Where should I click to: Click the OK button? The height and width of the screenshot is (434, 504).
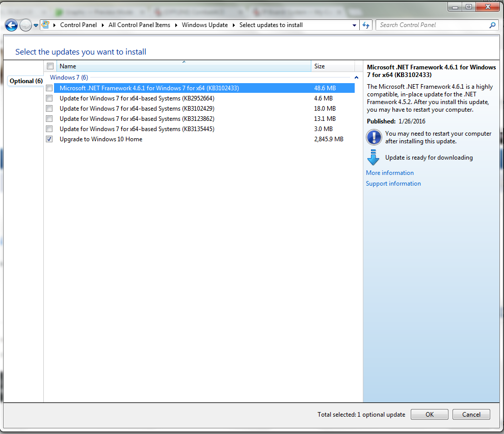coord(430,415)
